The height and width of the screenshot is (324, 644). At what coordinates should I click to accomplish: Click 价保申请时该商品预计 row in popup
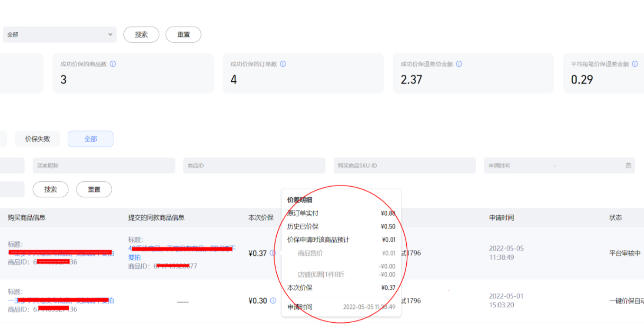(x=341, y=240)
